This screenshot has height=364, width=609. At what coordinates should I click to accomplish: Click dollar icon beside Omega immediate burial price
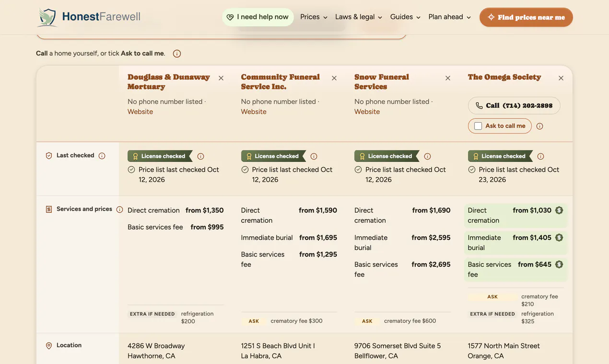[x=559, y=238]
